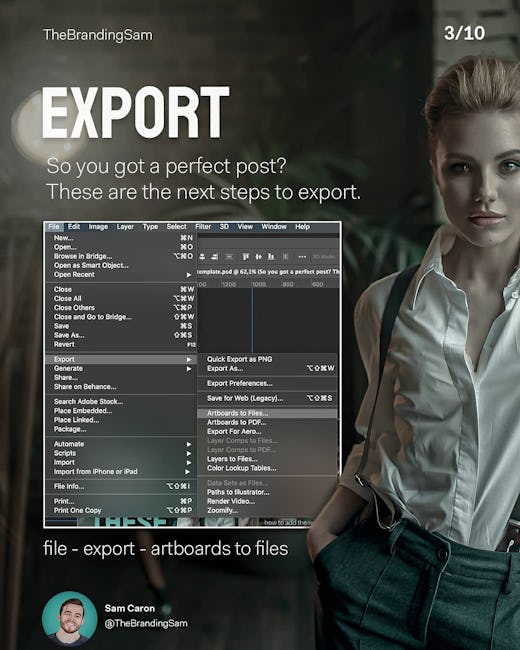Image resolution: width=520 pixels, height=650 pixels.
Task: Select Artboards to PDF...
Action: 267,422
